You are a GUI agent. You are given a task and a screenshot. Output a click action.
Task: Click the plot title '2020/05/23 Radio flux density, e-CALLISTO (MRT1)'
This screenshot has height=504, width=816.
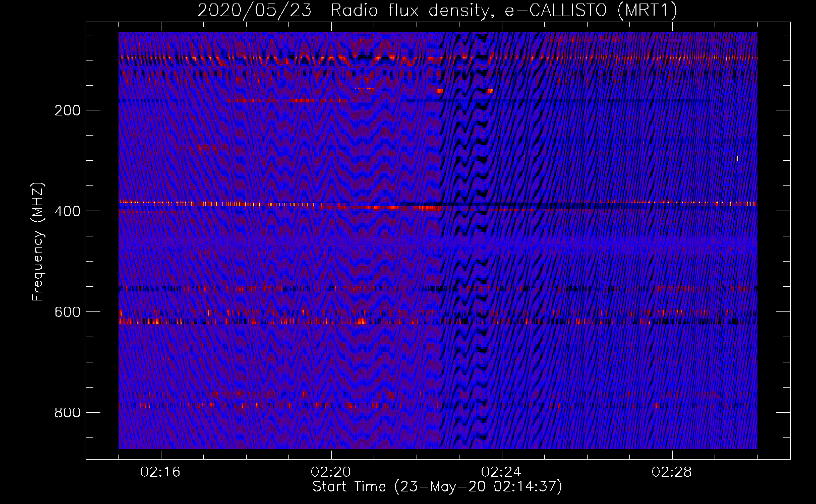click(437, 10)
